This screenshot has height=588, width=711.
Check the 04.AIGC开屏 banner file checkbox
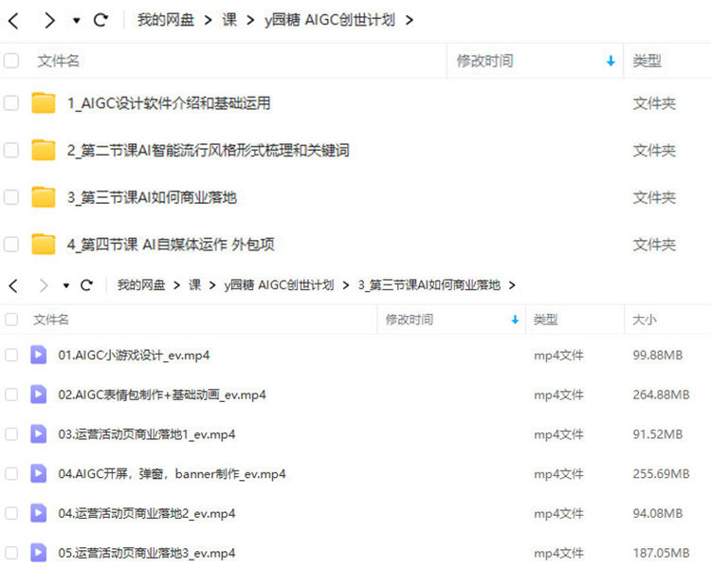pyautogui.click(x=11, y=473)
